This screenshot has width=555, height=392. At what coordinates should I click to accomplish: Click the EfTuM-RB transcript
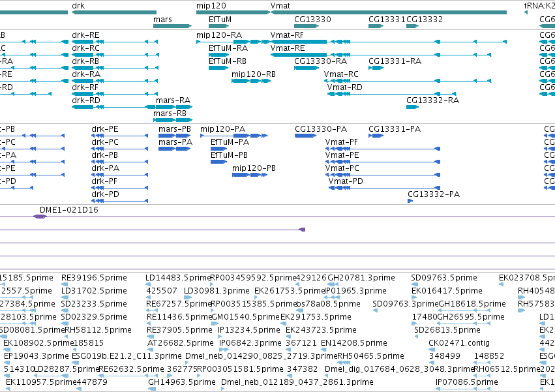point(218,68)
